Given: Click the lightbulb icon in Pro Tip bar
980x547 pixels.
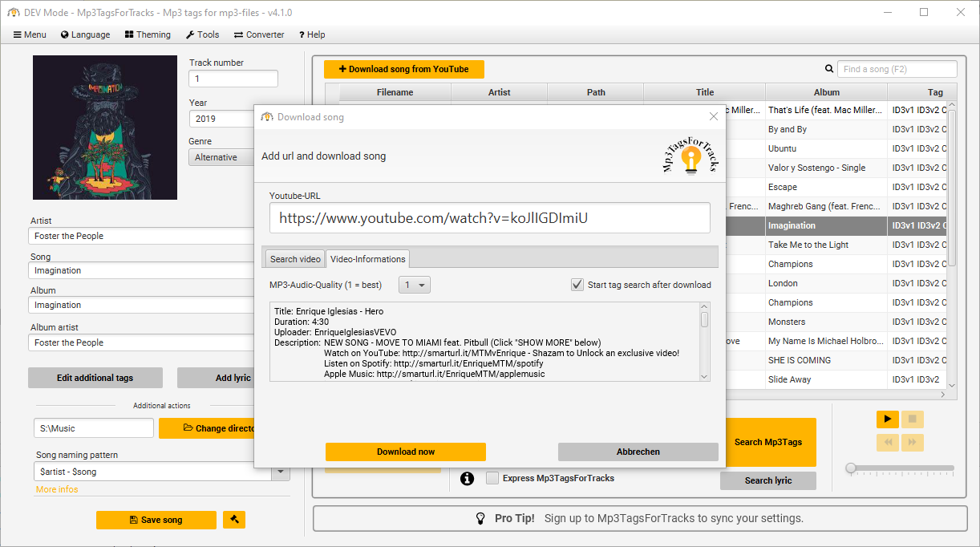Looking at the screenshot, I should (x=481, y=518).
